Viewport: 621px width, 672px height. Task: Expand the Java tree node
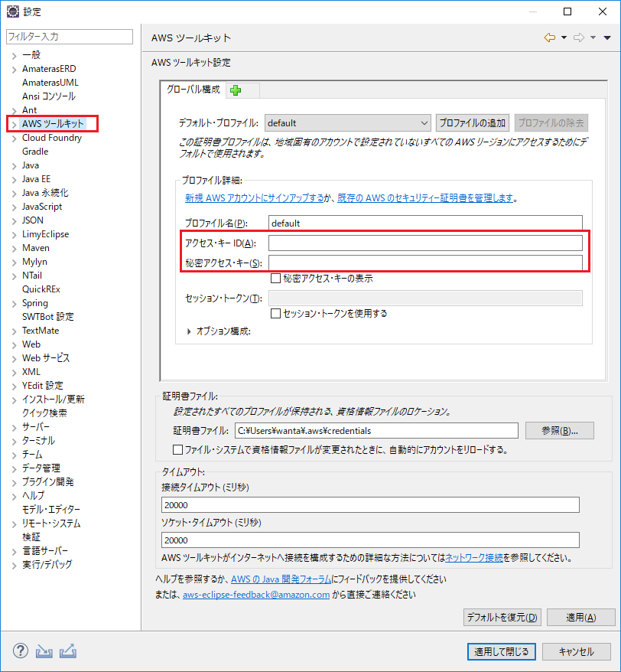coord(14,166)
